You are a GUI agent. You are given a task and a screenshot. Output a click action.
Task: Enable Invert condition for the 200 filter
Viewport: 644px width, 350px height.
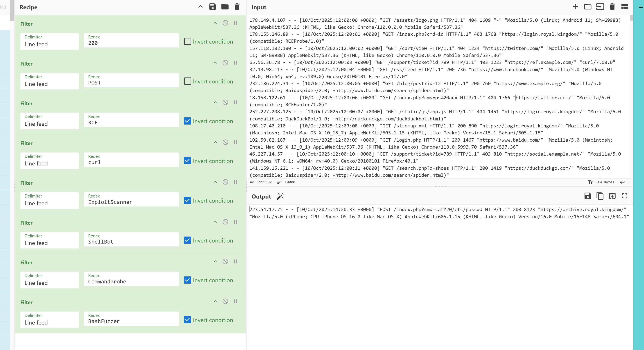click(x=187, y=42)
